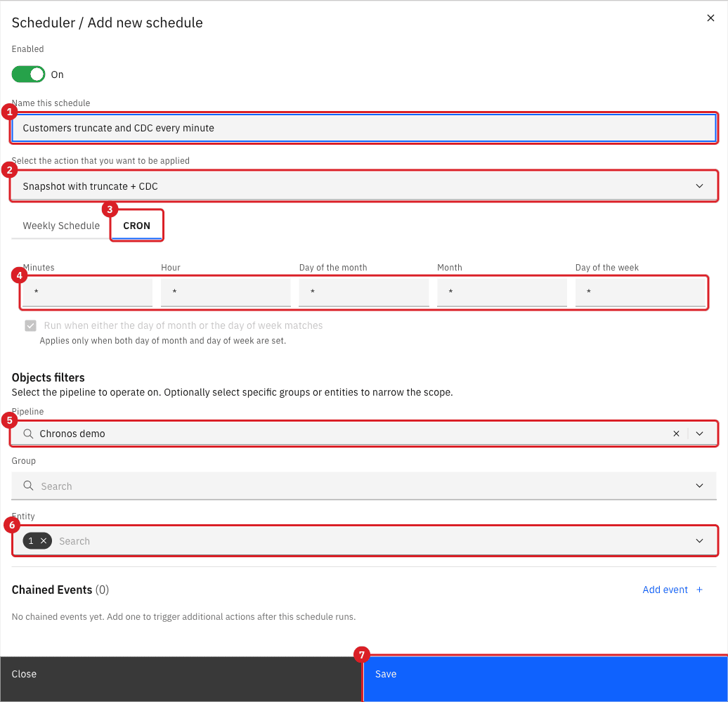Click the Group search field
Viewport: 728px width, 702px height.
click(363, 486)
